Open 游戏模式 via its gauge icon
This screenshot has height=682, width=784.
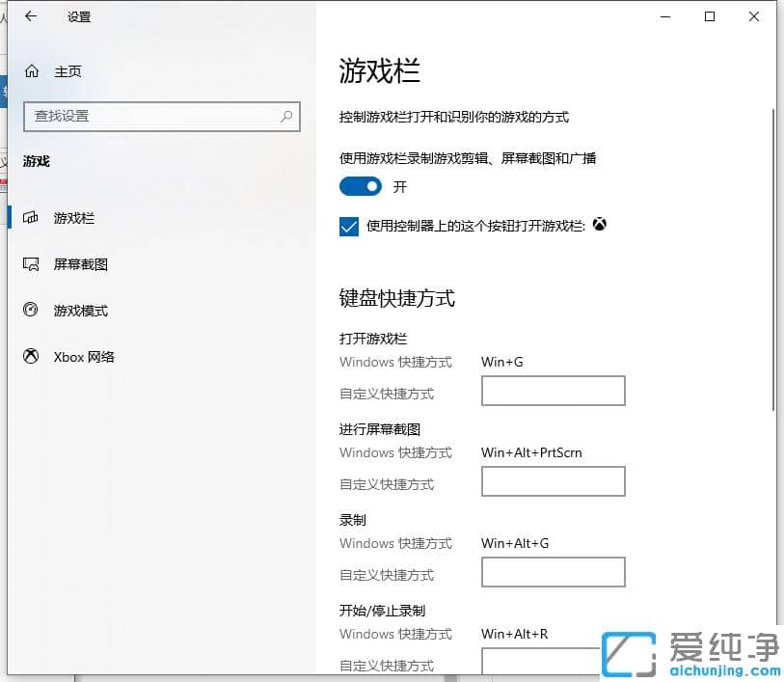point(30,310)
